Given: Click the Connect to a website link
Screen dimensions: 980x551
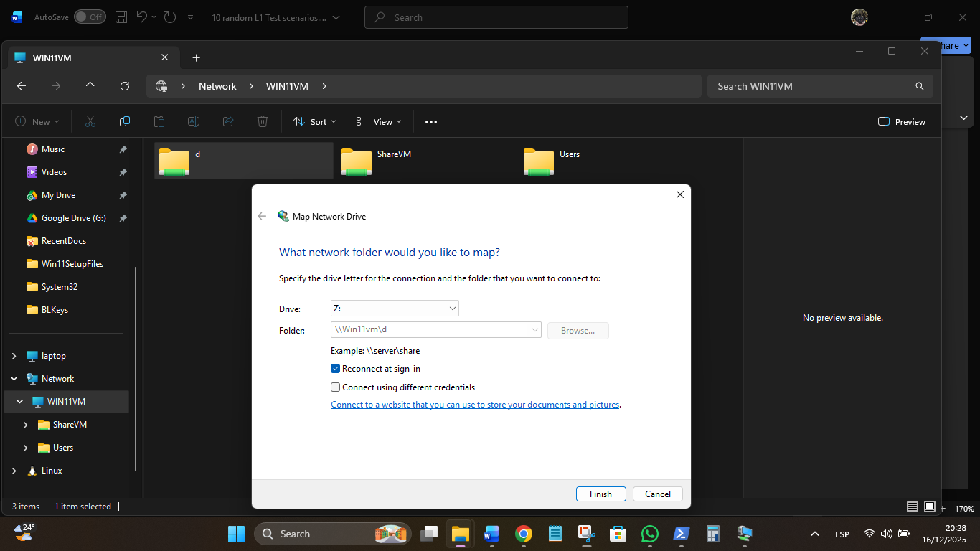Looking at the screenshot, I should (x=474, y=405).
